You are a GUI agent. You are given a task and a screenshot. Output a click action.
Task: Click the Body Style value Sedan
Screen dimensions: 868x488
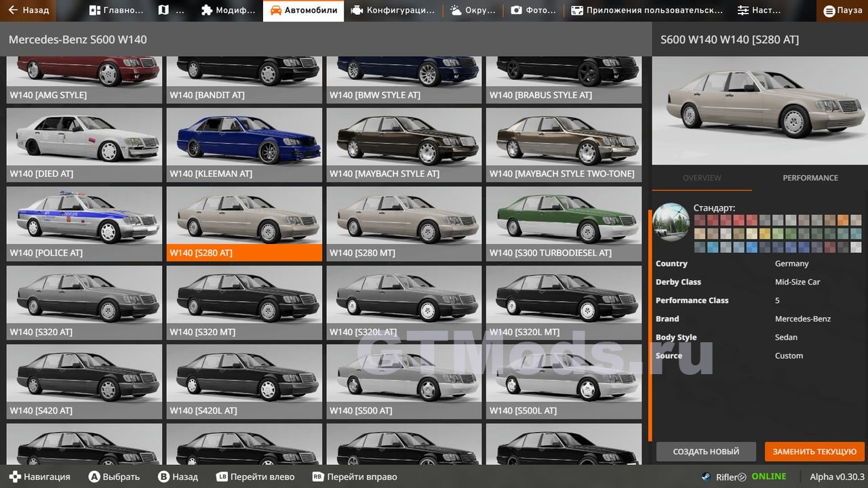(x=786, y=337)
